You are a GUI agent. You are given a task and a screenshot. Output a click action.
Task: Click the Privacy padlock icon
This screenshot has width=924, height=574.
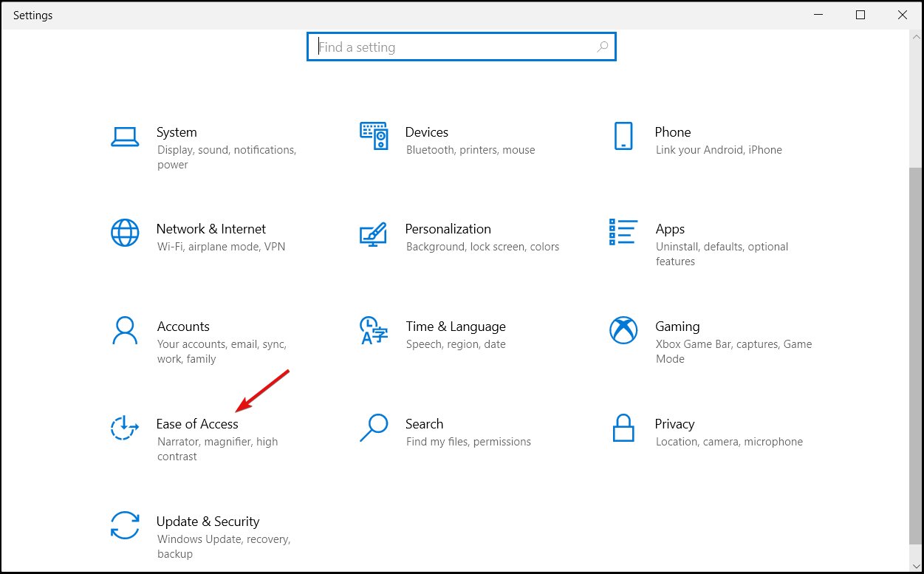click(624, 428)
